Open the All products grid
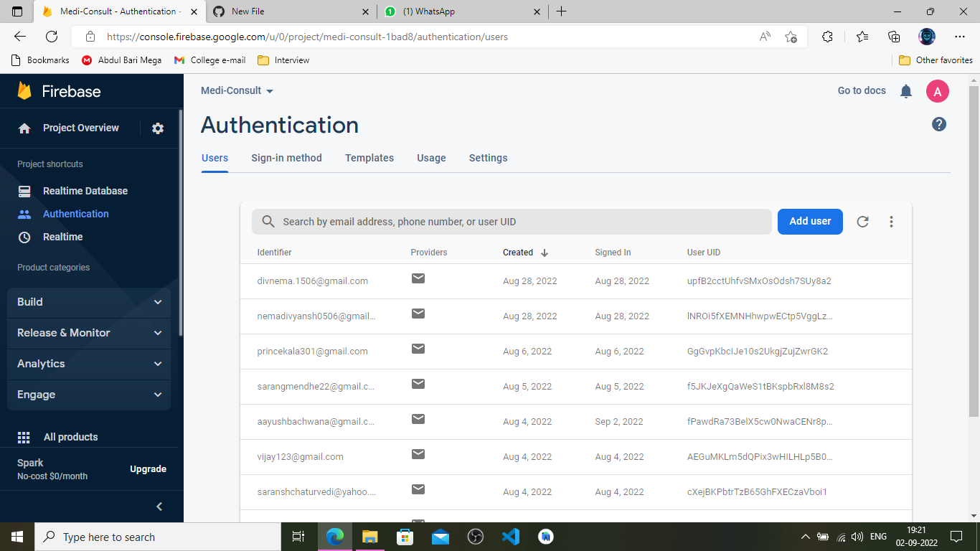Viewport: 980px width, 551px height. pos(72,437)
